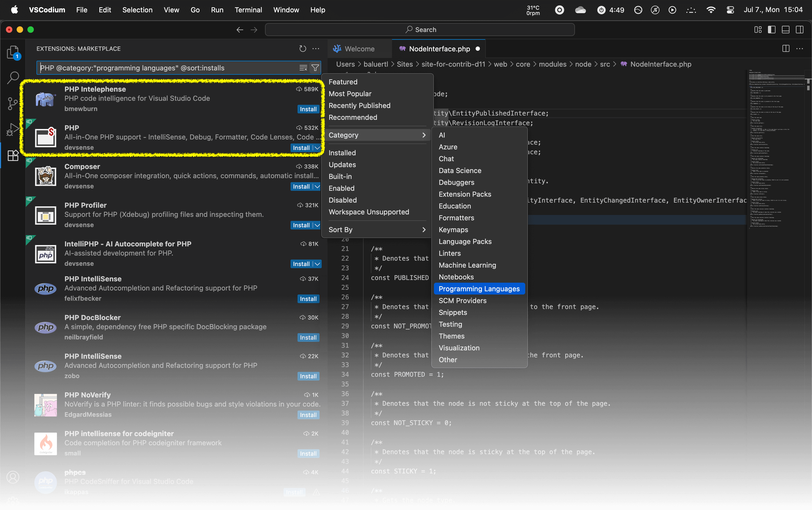
Task: Open Customize Layout icon in title bar
Action: (758, 30)
